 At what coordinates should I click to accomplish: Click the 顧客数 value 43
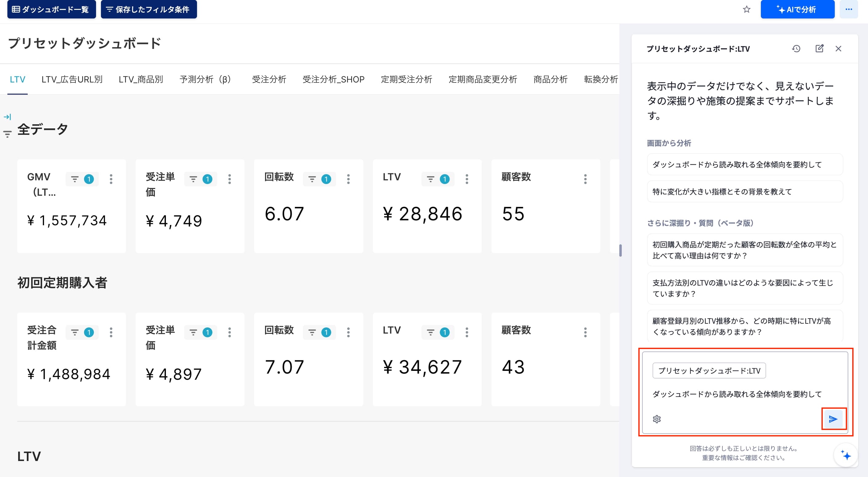513,367
